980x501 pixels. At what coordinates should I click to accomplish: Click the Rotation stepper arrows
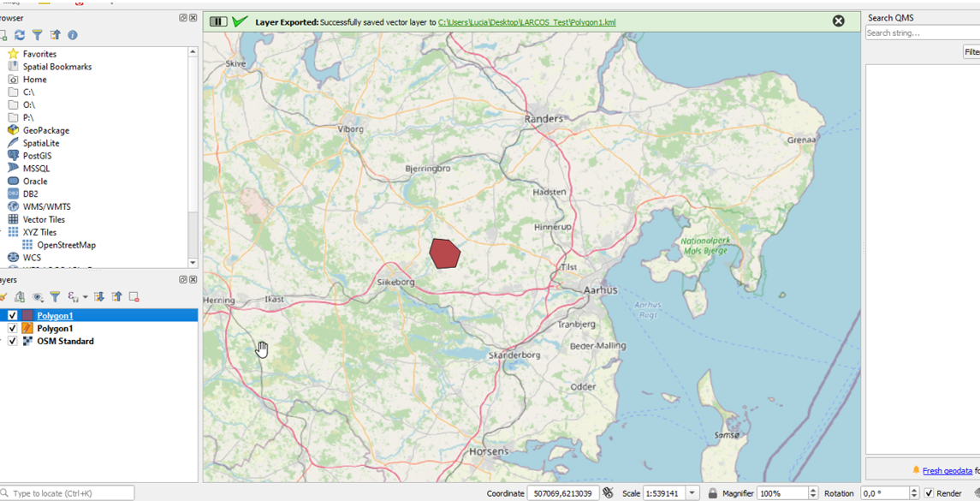coord(914,493)
